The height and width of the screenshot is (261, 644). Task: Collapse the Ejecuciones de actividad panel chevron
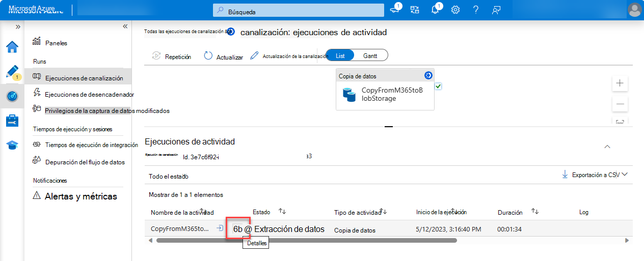(607, 147)
